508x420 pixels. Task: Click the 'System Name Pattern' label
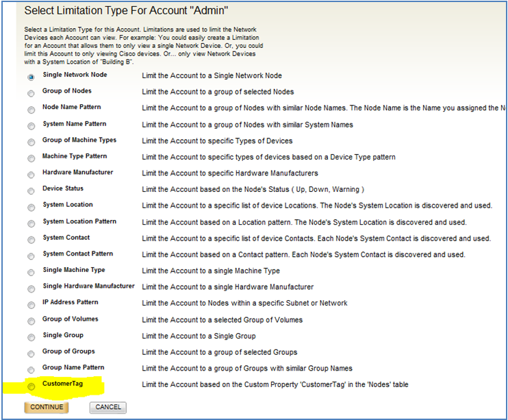click(75, 124)
